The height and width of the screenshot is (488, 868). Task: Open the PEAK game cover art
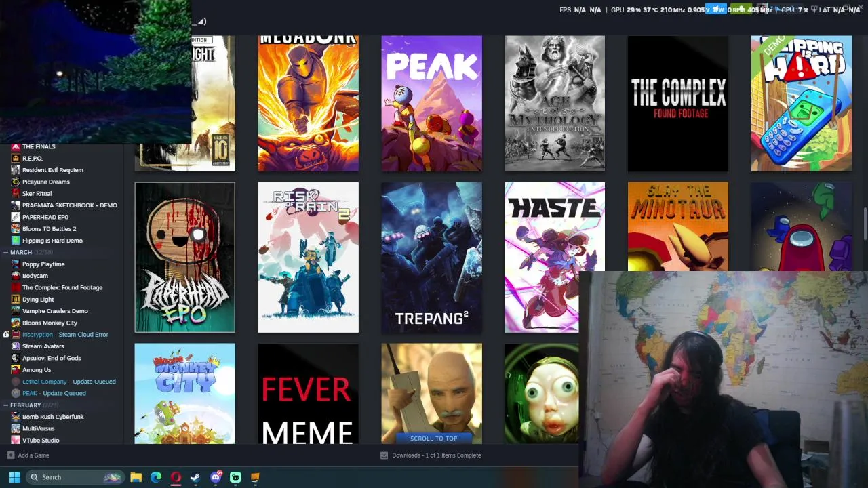[431, 104]
